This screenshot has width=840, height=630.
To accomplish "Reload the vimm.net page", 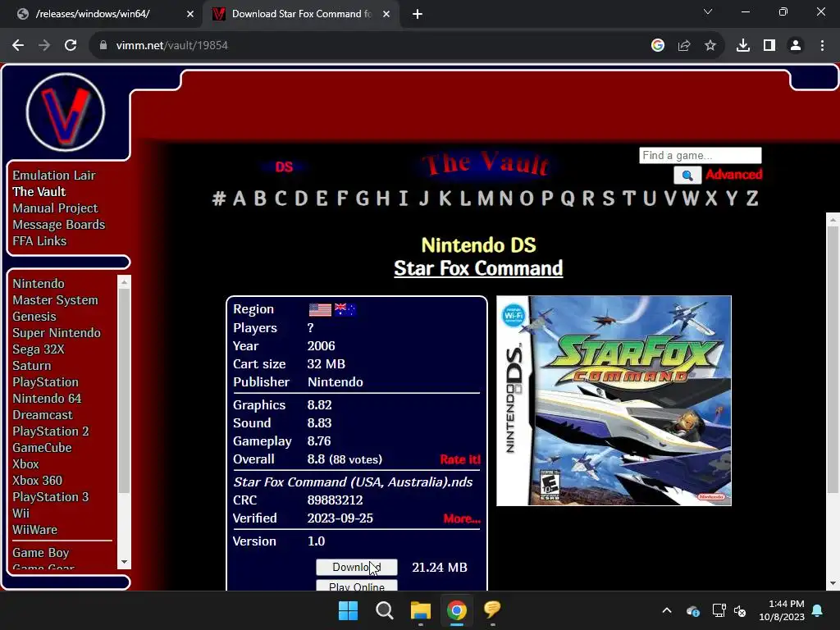I will point(71,46).
